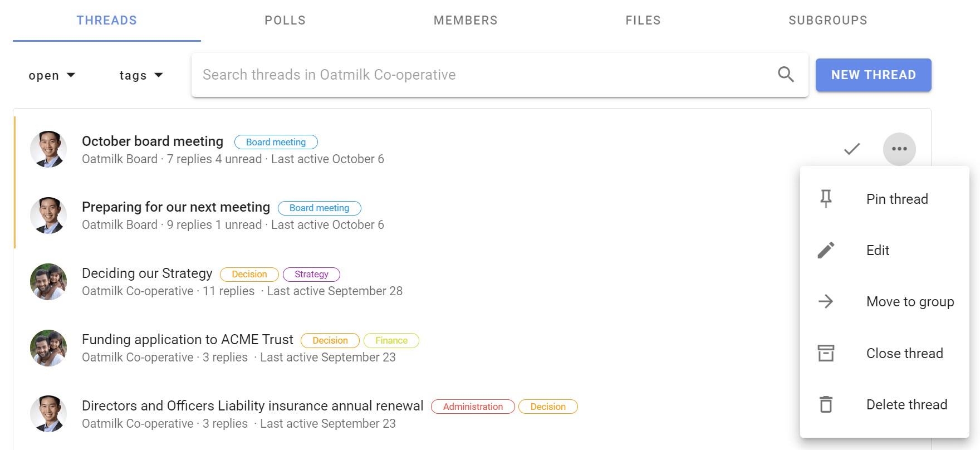Screen dimensions: 980x450
Task: Click the search magnifier icon
Action: (786, 74)
